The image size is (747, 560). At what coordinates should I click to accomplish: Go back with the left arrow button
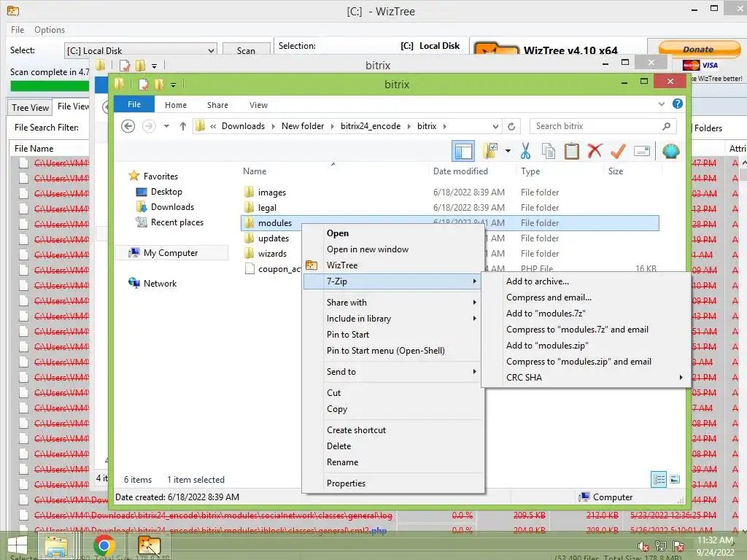128,126
